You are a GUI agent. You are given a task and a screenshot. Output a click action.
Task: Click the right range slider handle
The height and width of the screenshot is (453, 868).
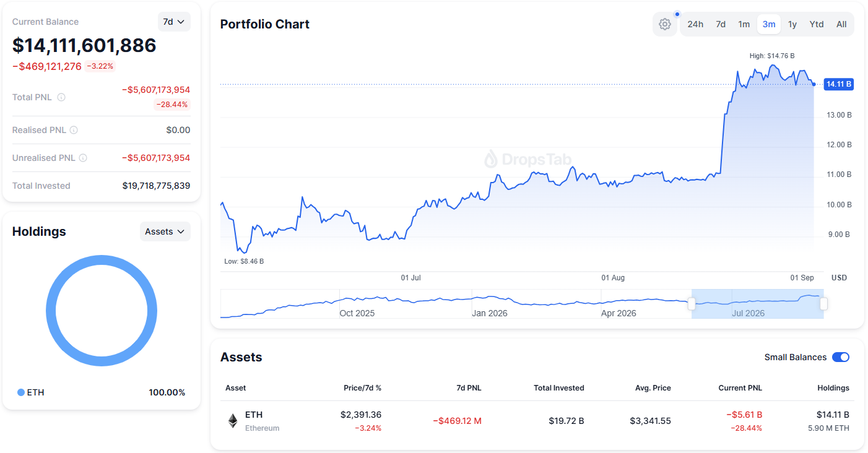(823, 303)
